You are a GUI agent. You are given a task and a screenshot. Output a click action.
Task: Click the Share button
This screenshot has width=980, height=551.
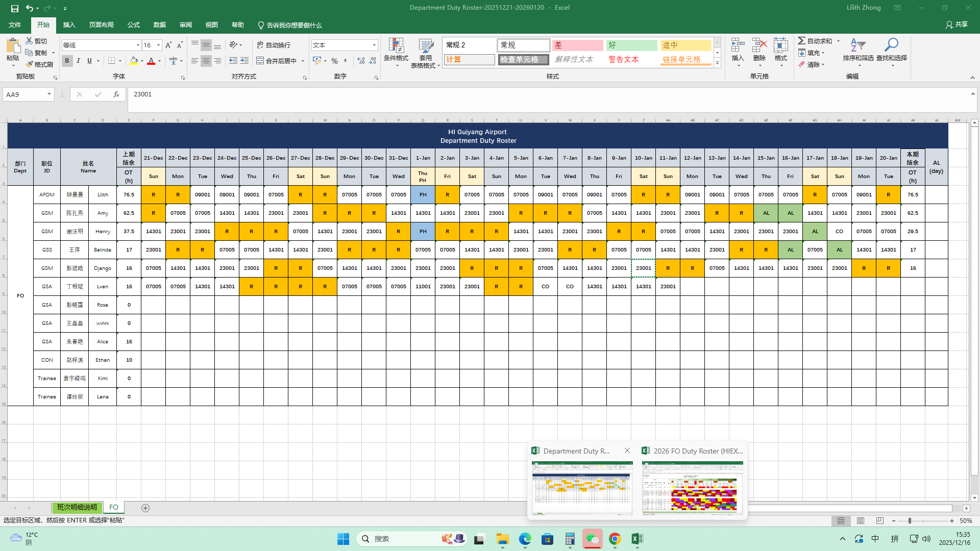point(957,24)
